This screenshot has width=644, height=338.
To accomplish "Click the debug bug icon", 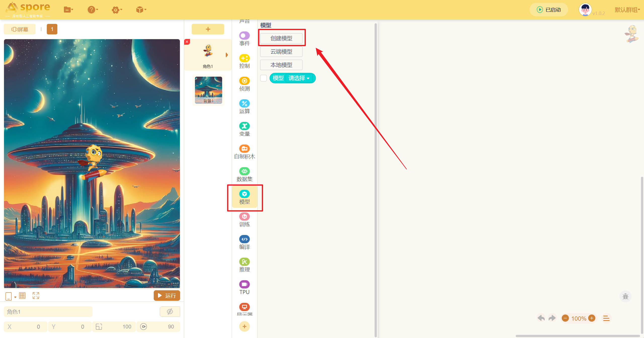I will tap(625, 297).
